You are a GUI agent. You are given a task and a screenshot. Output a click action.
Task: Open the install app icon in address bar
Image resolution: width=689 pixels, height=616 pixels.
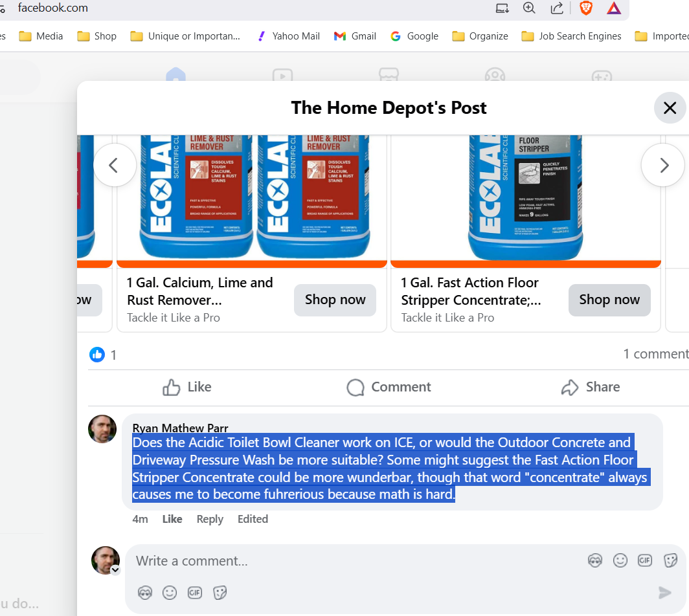pos(502,8)
